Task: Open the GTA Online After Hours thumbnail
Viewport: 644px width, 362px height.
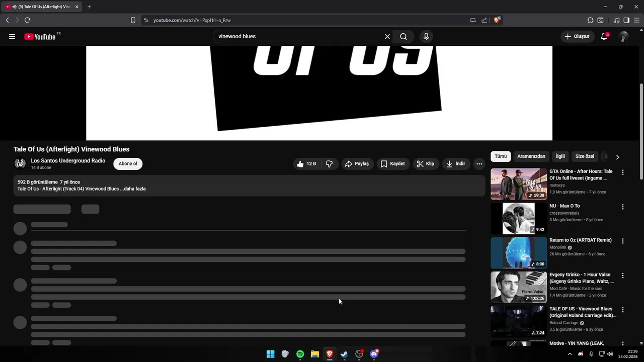Action: point(519,184)
